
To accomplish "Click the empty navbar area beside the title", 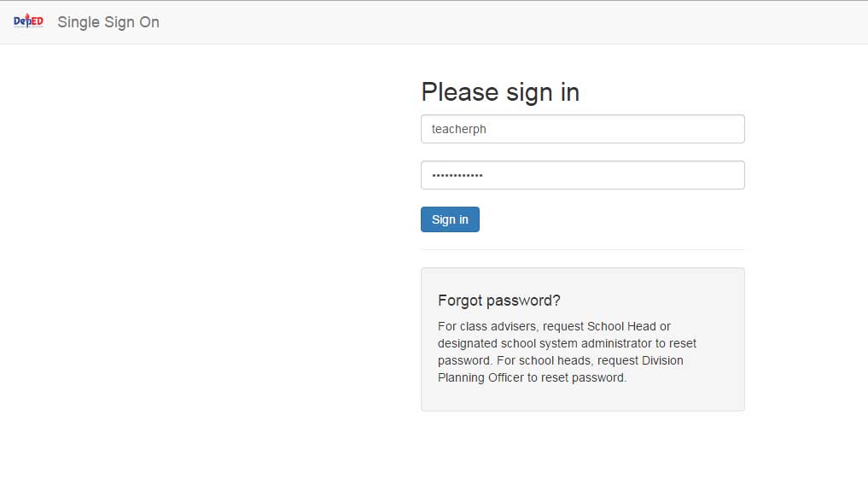I will point(498,22).
